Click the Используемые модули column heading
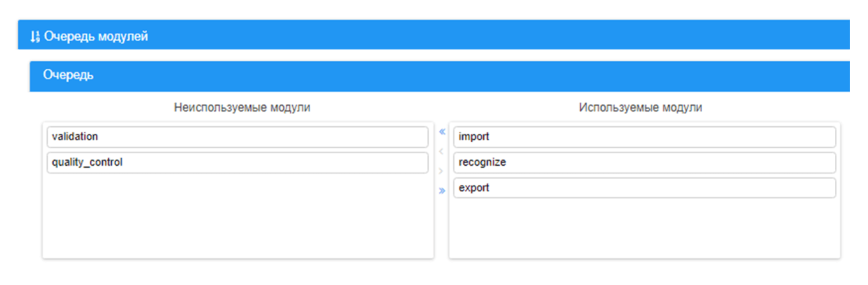868x285 pixels. pyautogui.click(x=640, y=108)
